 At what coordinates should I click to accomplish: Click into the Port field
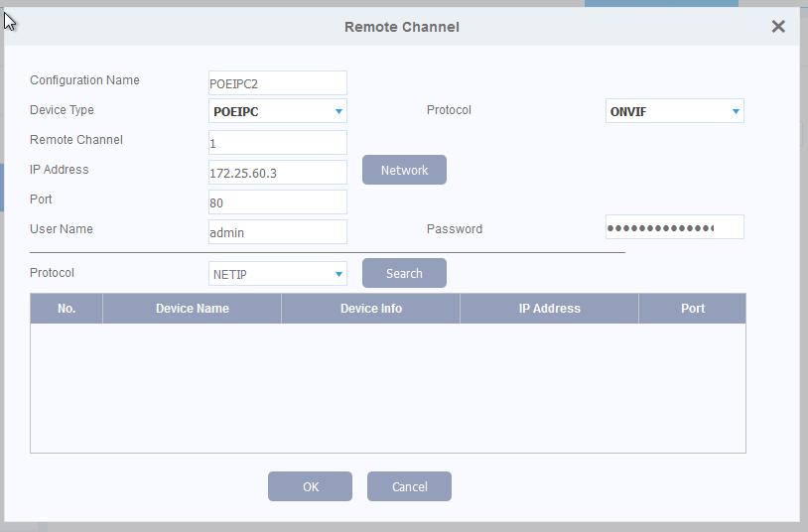point(278,202)
